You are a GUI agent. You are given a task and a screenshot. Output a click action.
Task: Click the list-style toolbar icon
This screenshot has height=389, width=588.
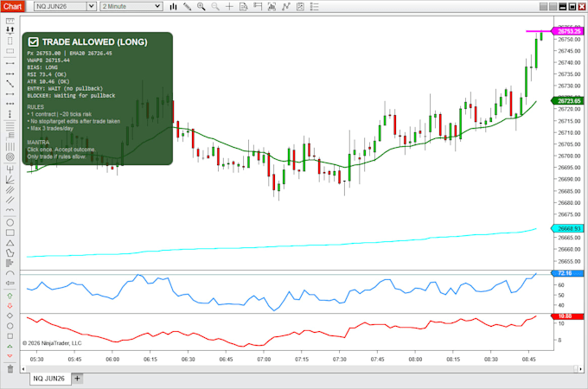coord(315,6)
